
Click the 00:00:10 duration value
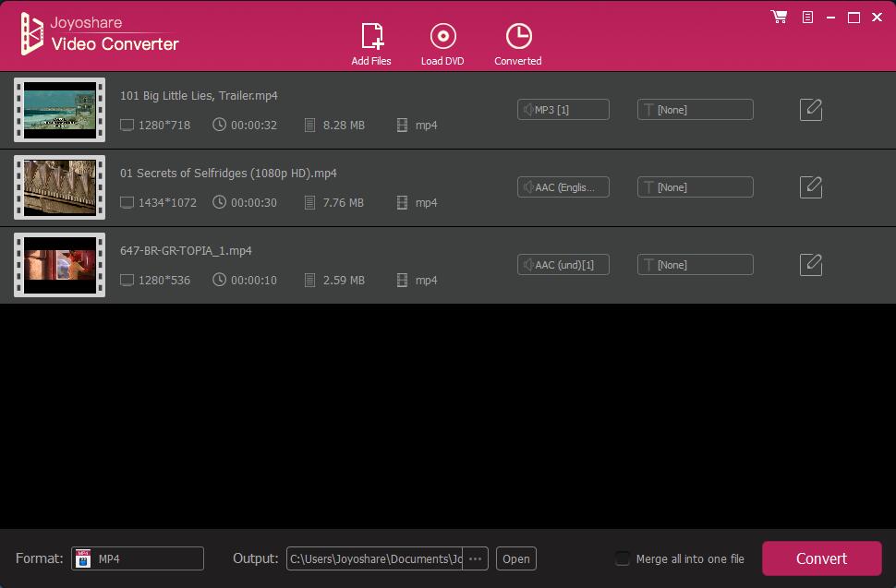pyautogui.click(x=254, y=281)
